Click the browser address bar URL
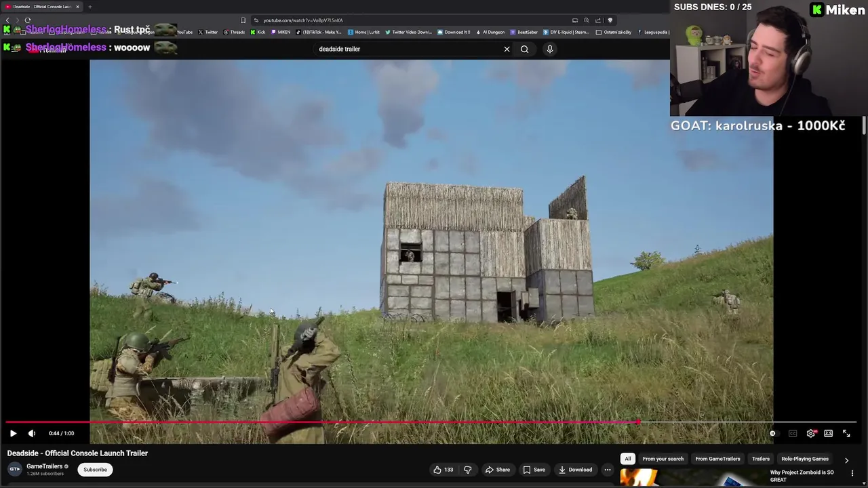The width and height of the screenshot is (868, 488). point(302,20)
